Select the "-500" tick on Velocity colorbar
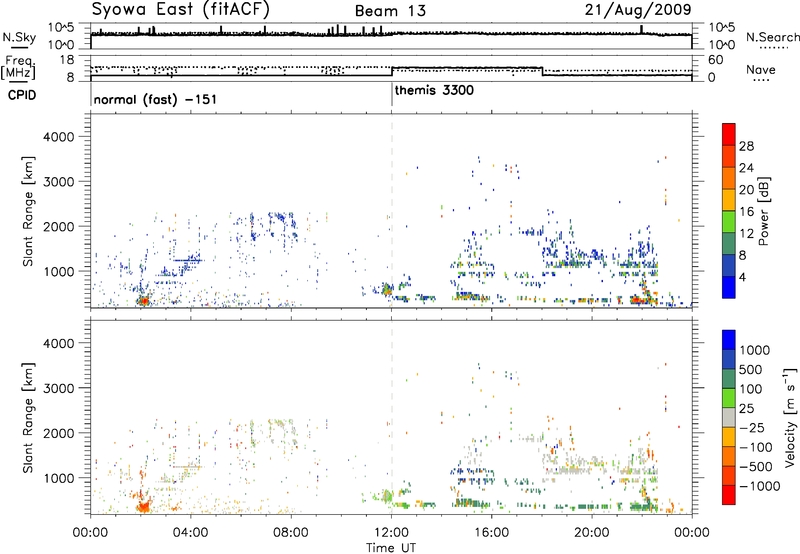The width and height of the screenshot is (800, 554). pyautogui.click(x=756, y=467)
